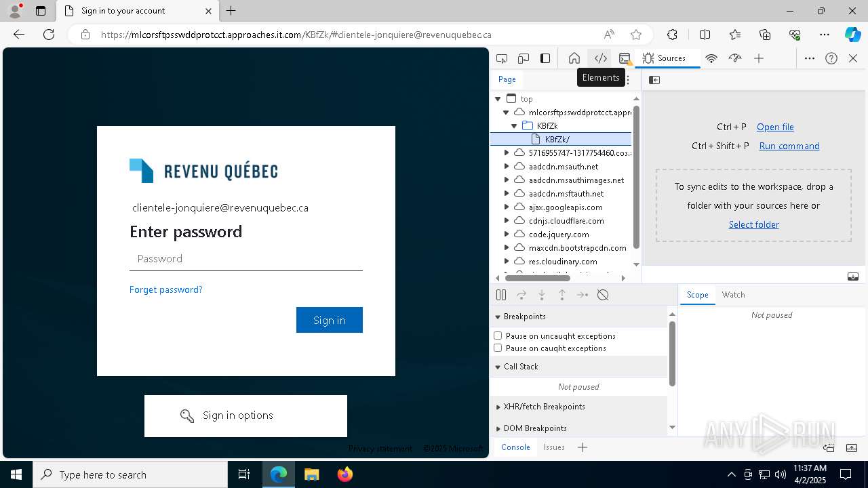
Task: Click the Sign in button
Action: [x=330, y=320]
